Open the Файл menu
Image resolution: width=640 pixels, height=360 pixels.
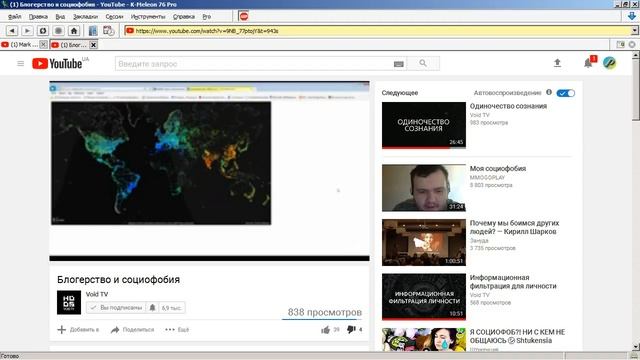click(15, 17)
